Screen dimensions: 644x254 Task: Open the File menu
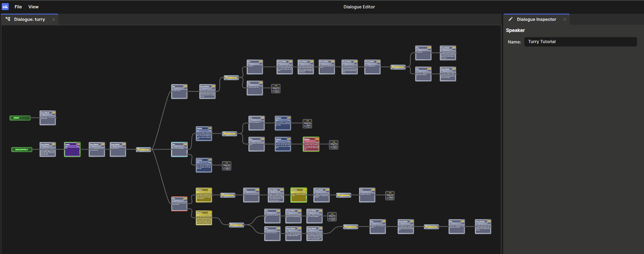tap(18, 7)
